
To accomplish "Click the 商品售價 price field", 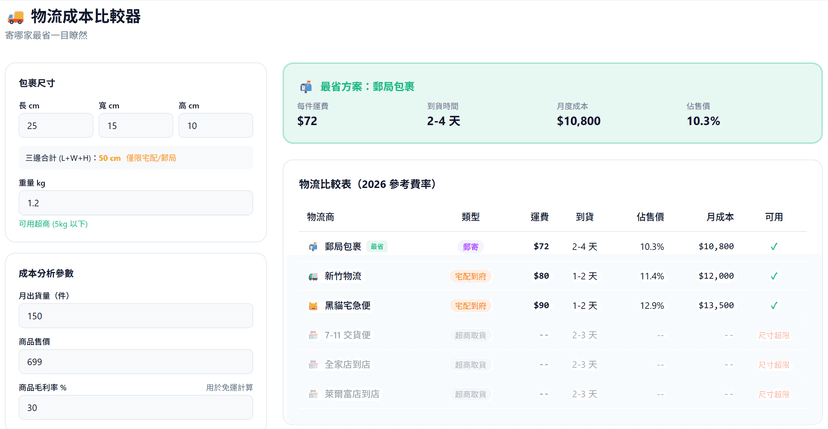I will (136, 362).
